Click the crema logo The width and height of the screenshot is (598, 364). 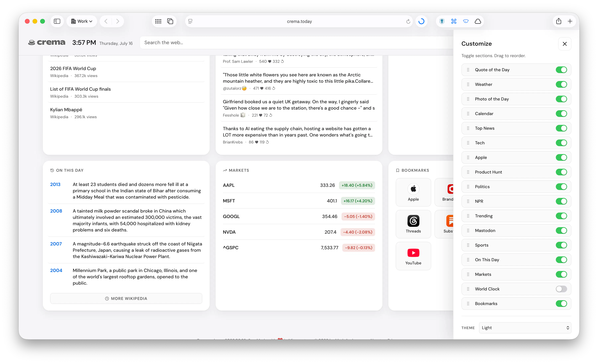point(47,43)
